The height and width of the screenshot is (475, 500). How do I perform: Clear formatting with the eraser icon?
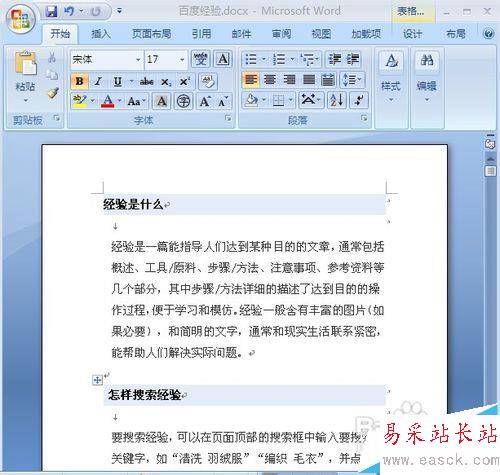208,81
